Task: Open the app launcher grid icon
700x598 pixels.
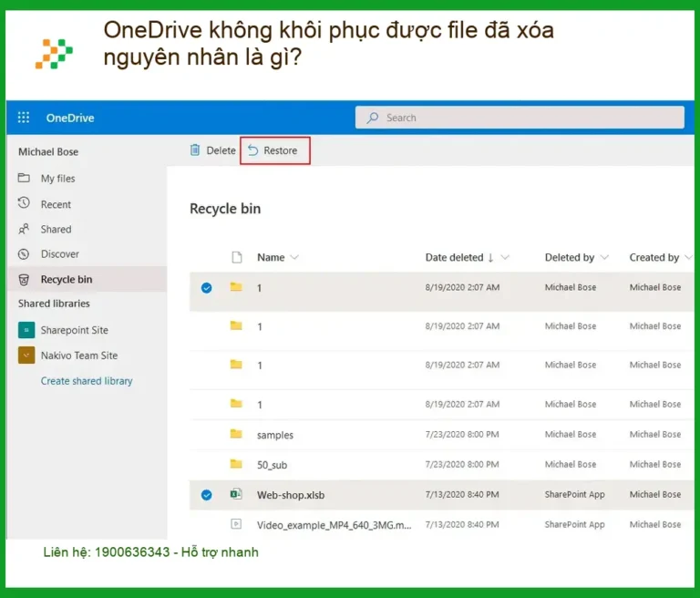Action: point(23,118)
